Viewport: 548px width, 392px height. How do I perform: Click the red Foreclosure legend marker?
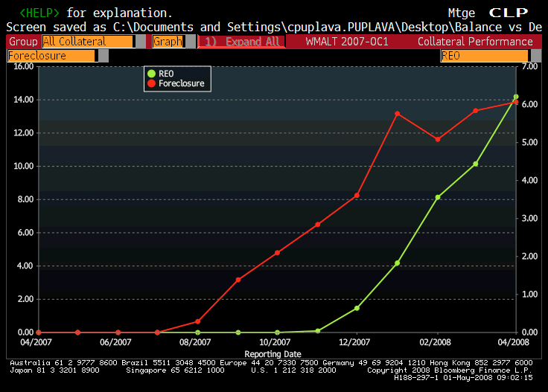pos(152,83)
